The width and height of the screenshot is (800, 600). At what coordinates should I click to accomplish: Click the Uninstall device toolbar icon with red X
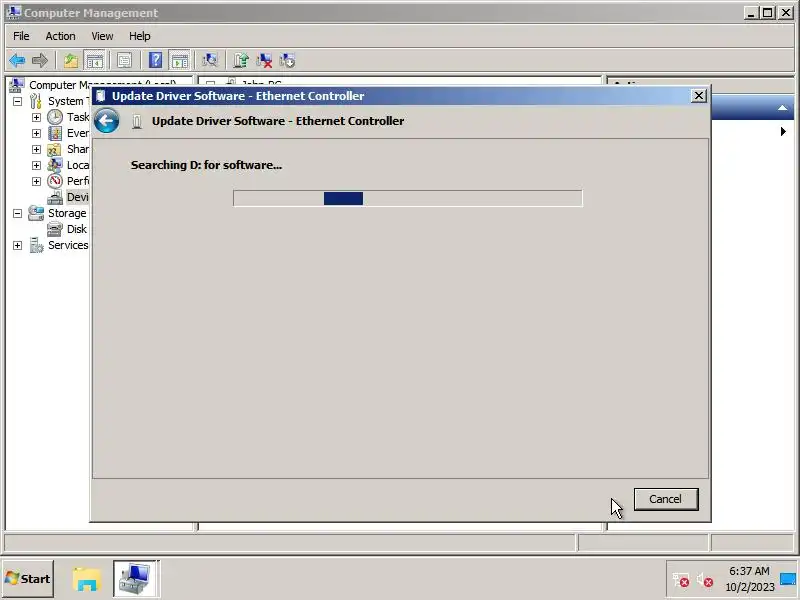264,61
